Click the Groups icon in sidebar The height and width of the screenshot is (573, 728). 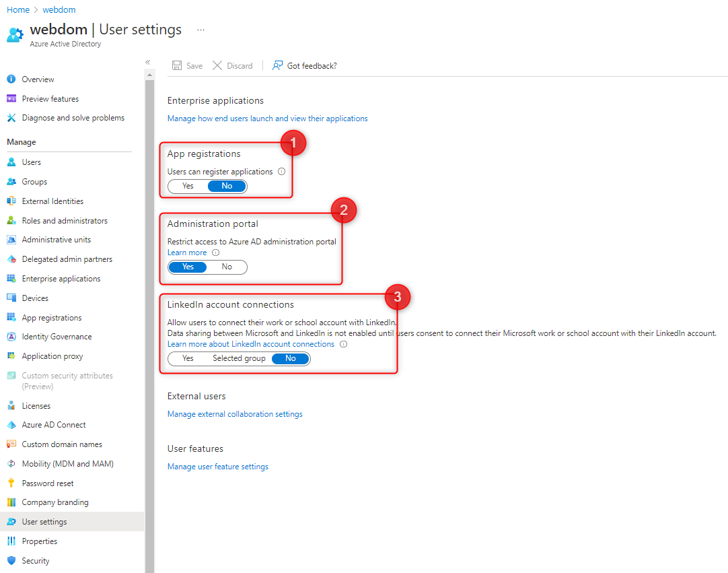(11, 182)
